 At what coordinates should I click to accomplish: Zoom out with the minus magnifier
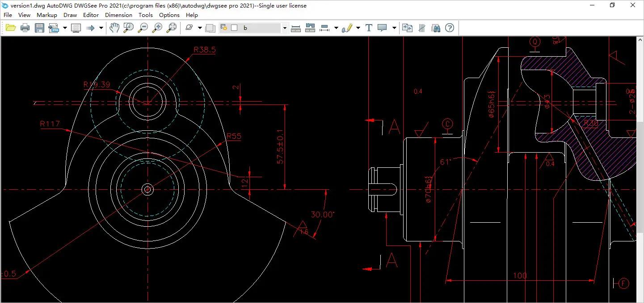click(x=143, y=28)
